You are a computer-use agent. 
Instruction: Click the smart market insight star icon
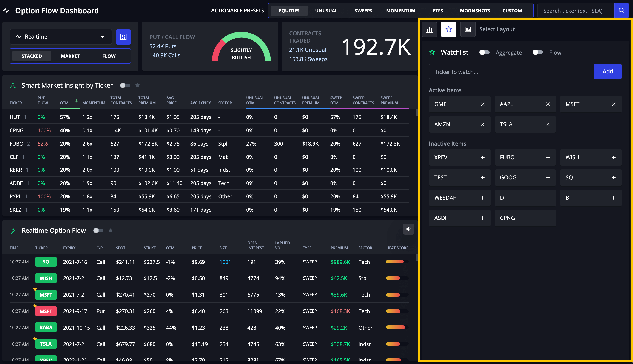137,85
